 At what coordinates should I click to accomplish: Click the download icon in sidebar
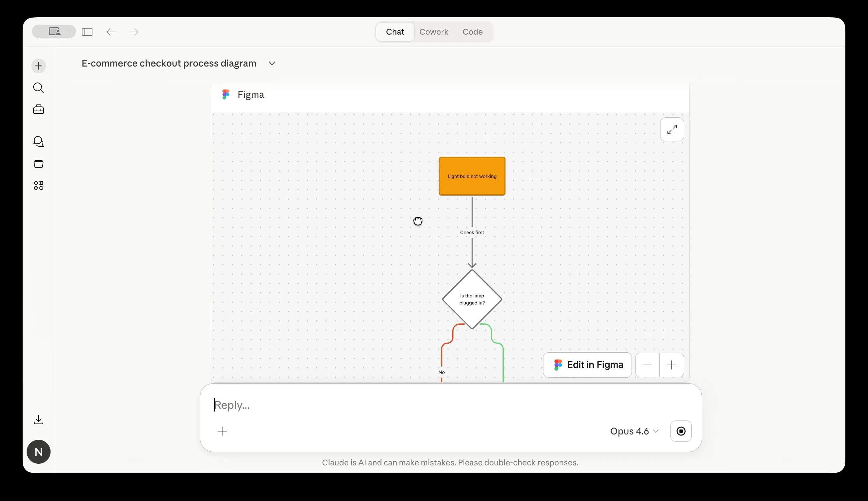(39, 419)
